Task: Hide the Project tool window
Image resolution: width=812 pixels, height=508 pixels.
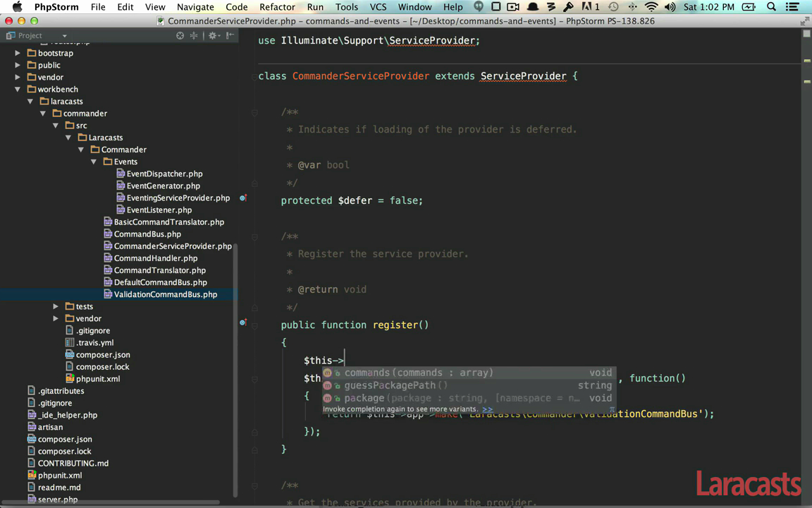Action: pyautogui.click(x=230, y=35)
